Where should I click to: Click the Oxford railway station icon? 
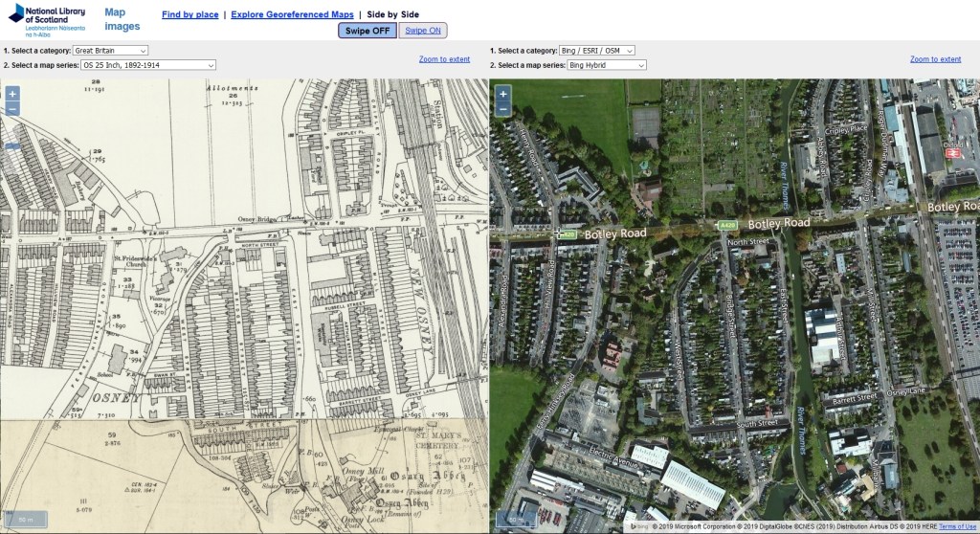[x=950, y=152]
